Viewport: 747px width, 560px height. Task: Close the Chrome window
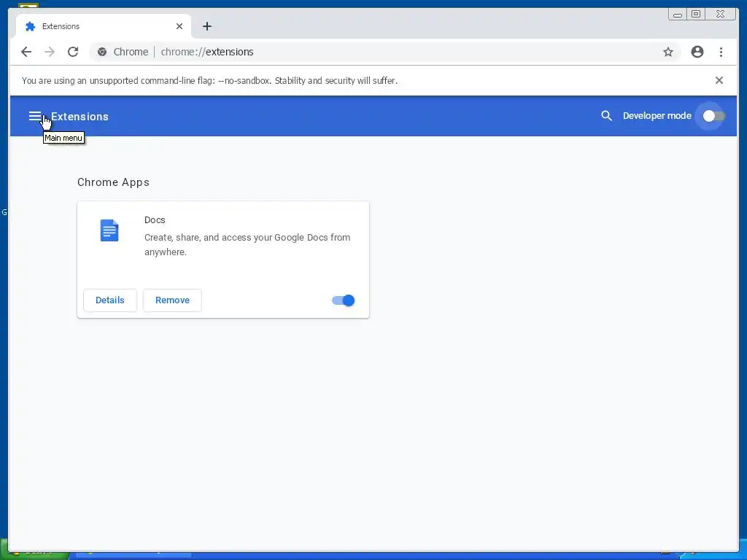click(x=721, y=15)
